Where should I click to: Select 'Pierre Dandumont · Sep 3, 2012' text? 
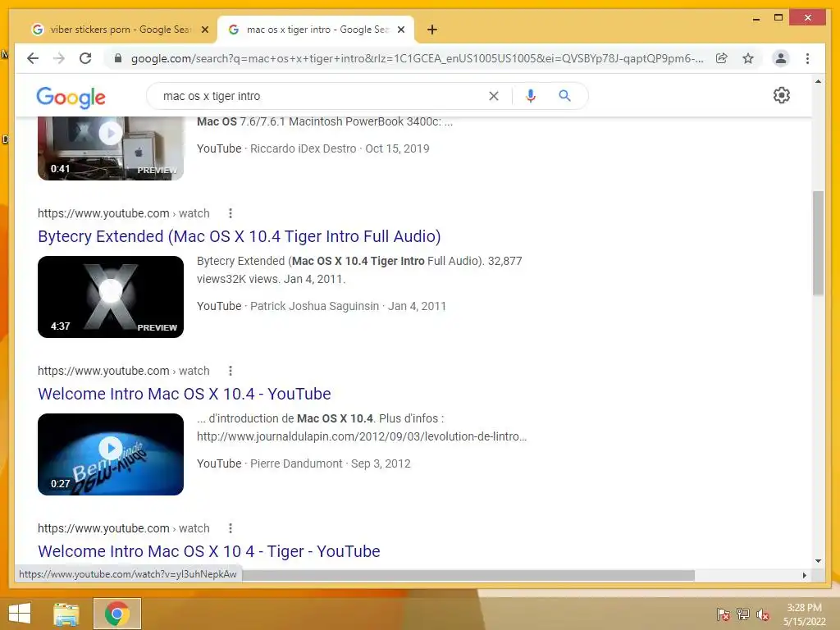pos(331,463)
